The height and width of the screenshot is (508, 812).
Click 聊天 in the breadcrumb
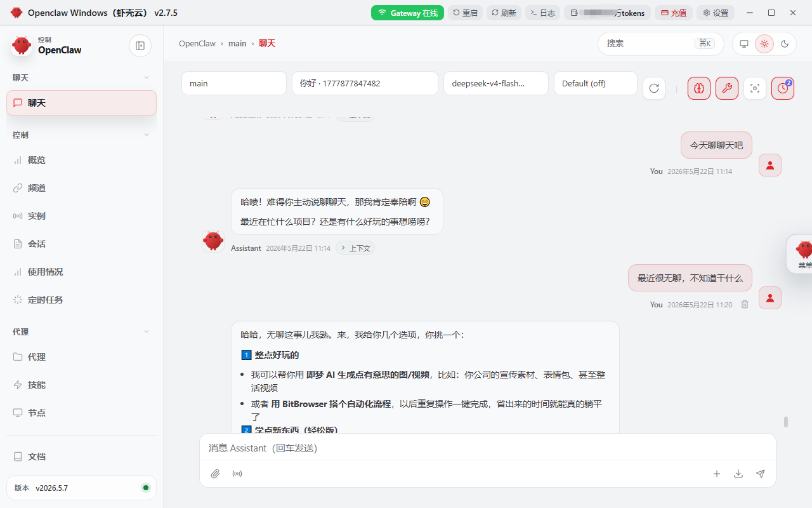(x=267, y=44)
